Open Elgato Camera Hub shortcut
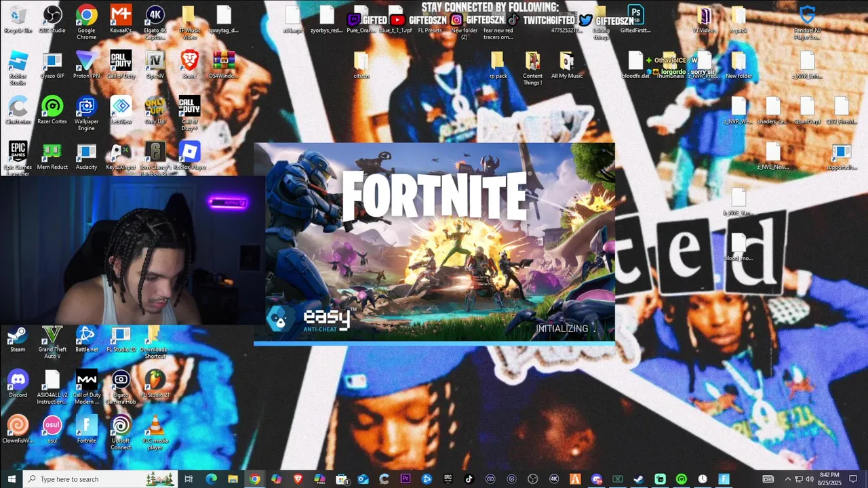The height and width of the screenshot is (488, 868). pos(121,387)
